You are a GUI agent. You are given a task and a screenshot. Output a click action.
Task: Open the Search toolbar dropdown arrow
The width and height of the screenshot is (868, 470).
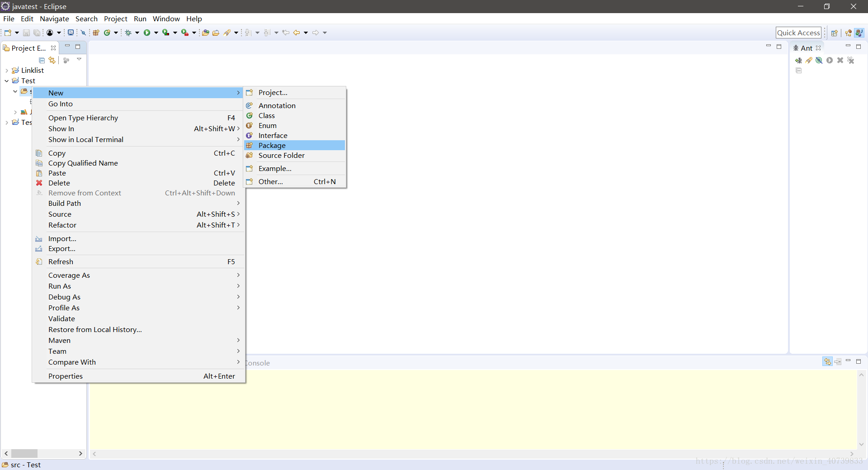[236, 33]
